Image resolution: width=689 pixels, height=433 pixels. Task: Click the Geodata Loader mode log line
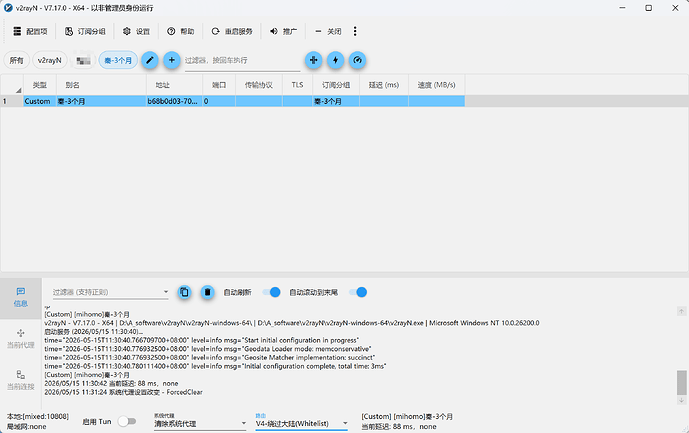tap(207, 349)
